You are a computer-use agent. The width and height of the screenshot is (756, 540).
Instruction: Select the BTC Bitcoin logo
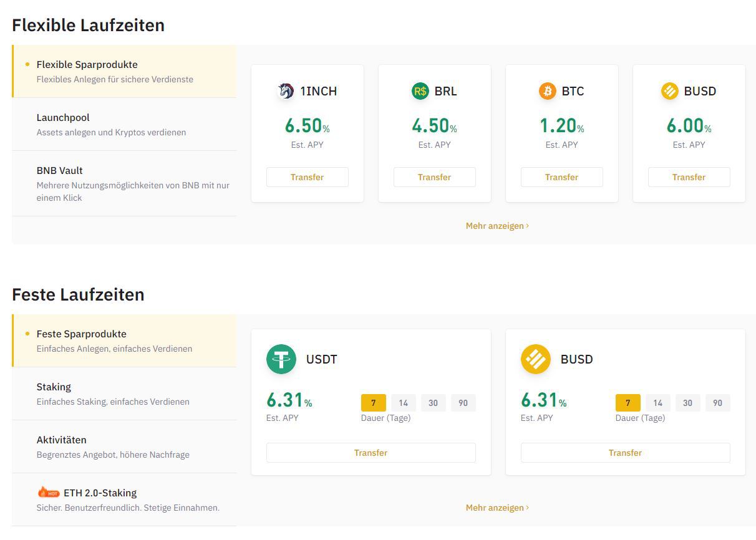[546, 91]
